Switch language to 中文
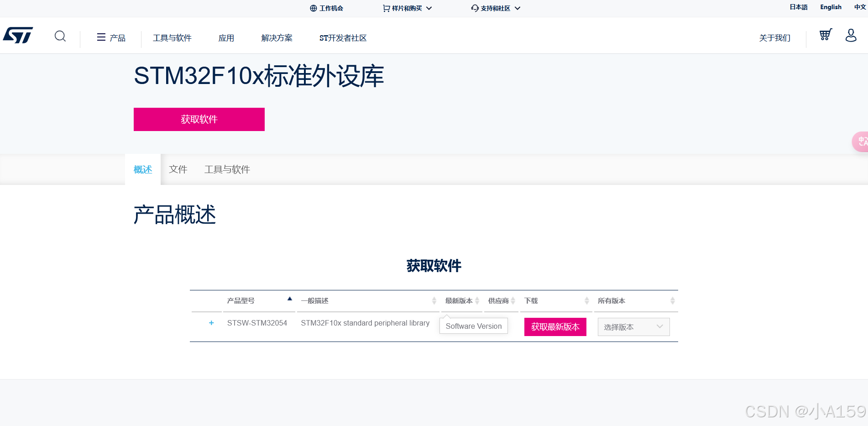 pyautogui.click(x=860, y=7)
